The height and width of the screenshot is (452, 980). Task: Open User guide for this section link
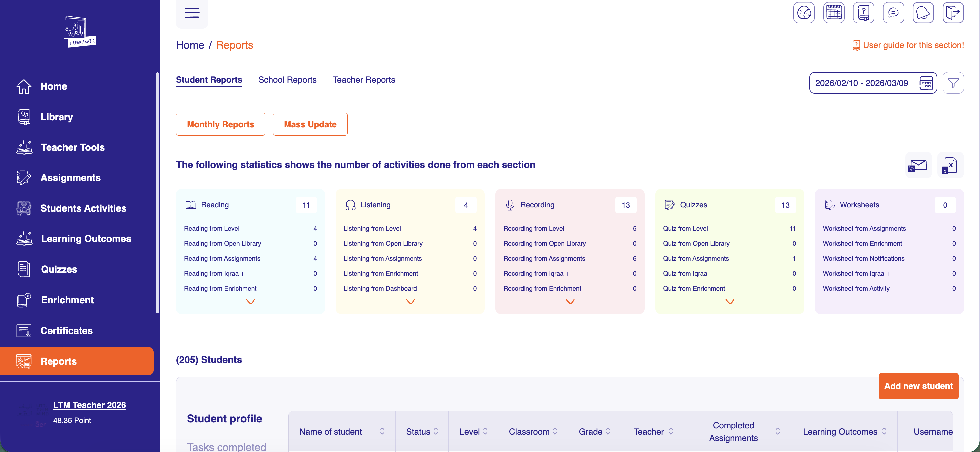(x=913, y=45)
